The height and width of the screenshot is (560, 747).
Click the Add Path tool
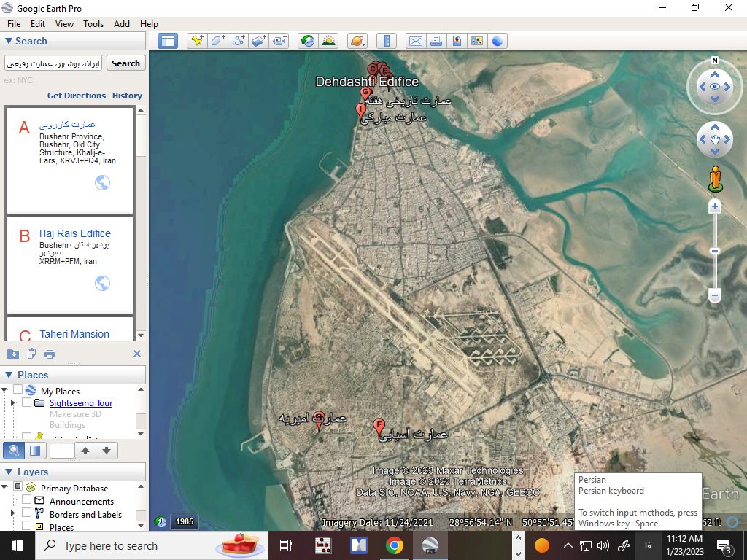tap(238, 41)
